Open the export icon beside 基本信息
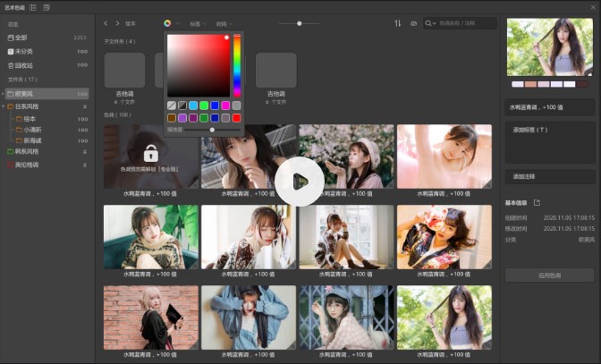This screenshot has height=364, width=601. pyautogui.click(x=537, y=203)
